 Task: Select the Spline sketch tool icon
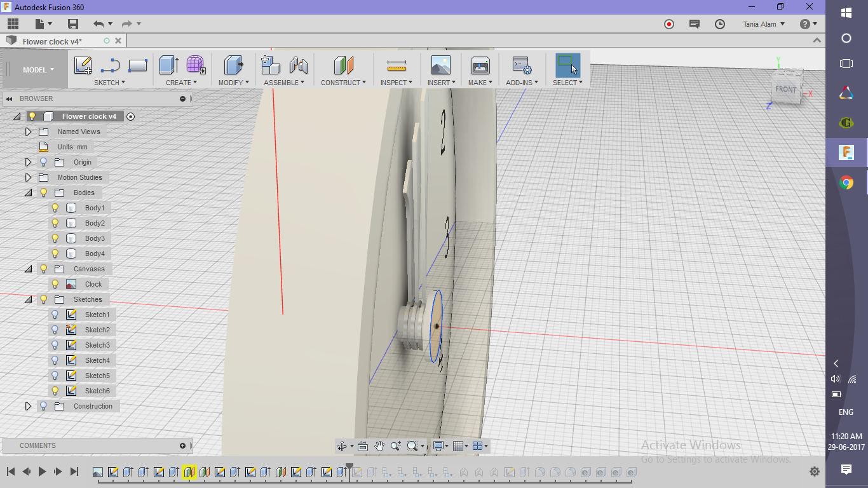pyautogui.click(x=111, y=65)
